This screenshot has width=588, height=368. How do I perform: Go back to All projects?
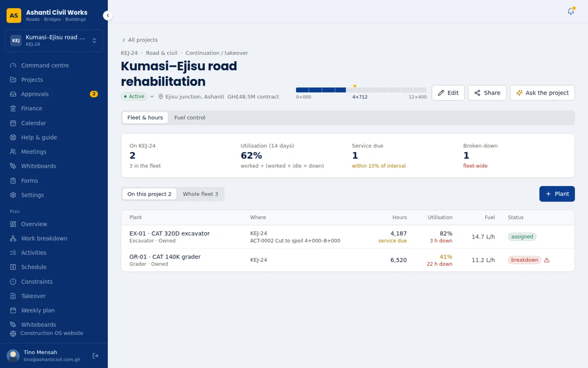(139, 40)
